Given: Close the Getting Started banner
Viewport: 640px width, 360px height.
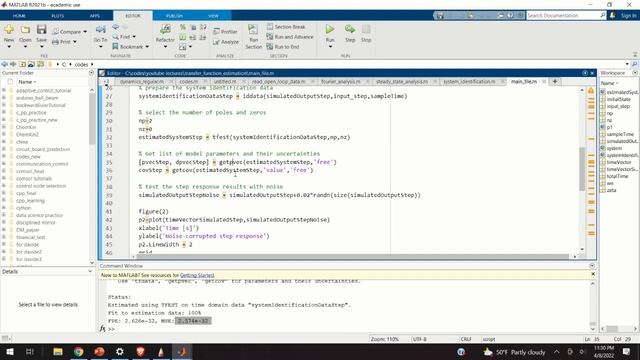Looking at the screenshot, I should [593, 274].
